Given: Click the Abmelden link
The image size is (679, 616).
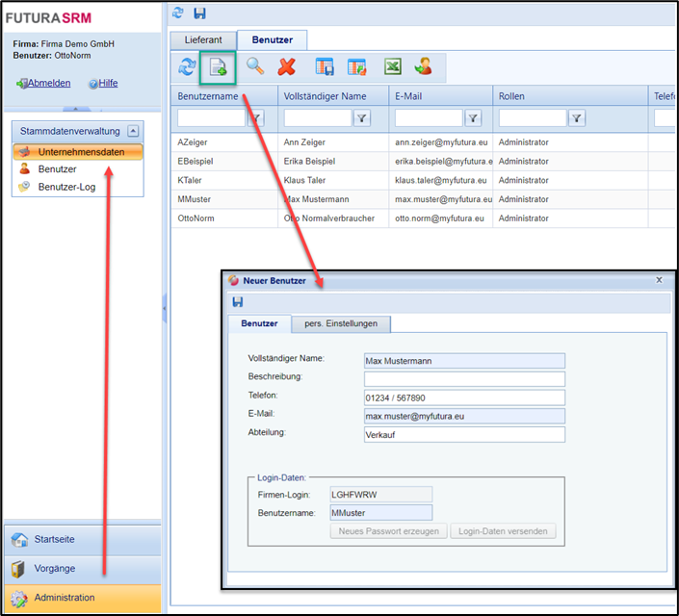Looking at the screenshot, I should 48,84.
